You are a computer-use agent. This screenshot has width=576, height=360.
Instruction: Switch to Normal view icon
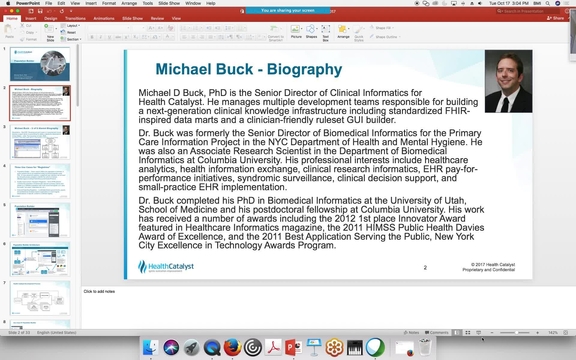tap(457, 332)
